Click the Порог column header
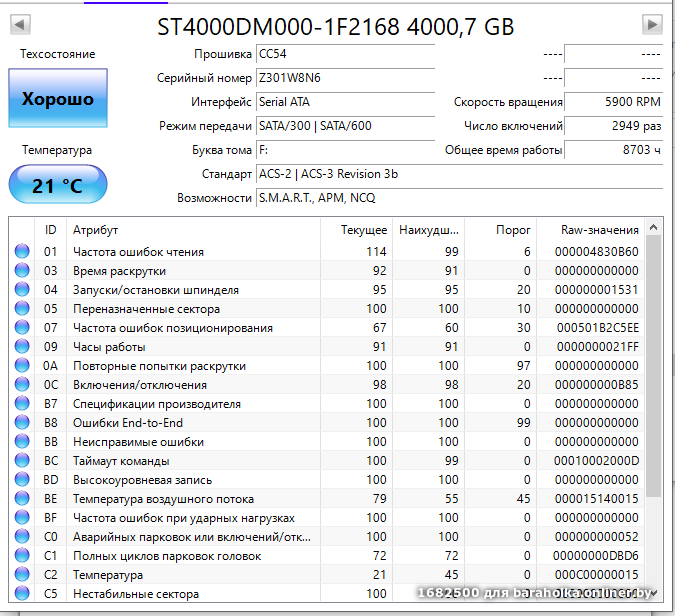This screenshot has width=675, height=616. click(x=500, y=230)
